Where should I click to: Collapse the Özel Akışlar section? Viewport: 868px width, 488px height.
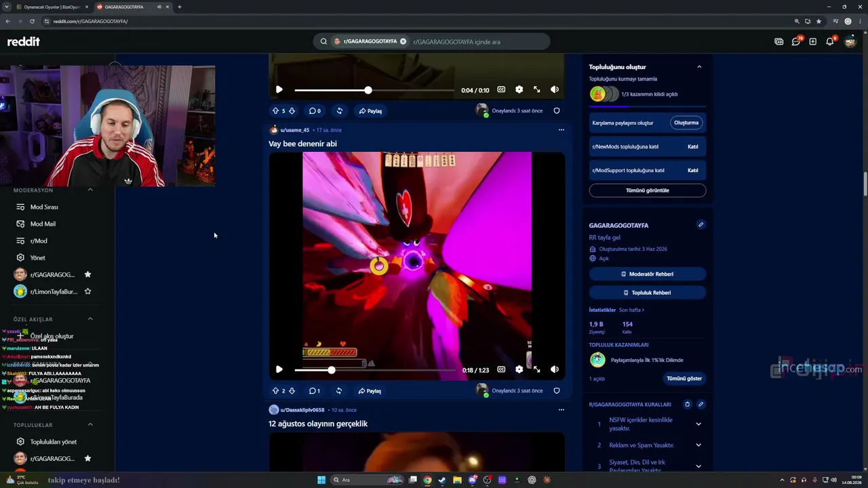coord(90,319)
